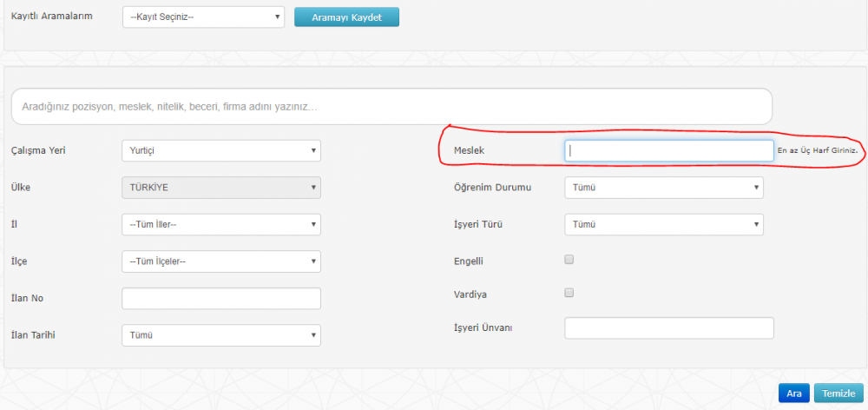Click the Meslek text input
Image resolution: width=868 pixels, height=410 pixels.
pyautogui.click(x=668, y=151)
